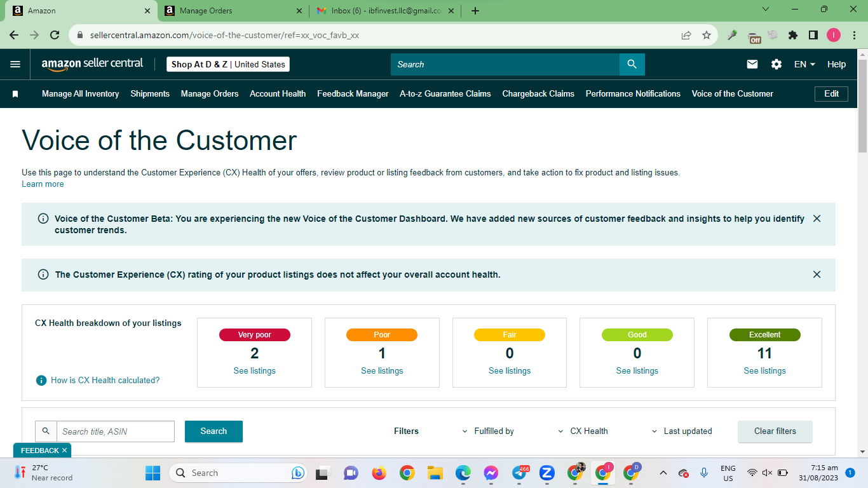The height and width of the screenshot is (488, 868).
Task: Open Firefox from the taskbar
Action: (379, 473)
